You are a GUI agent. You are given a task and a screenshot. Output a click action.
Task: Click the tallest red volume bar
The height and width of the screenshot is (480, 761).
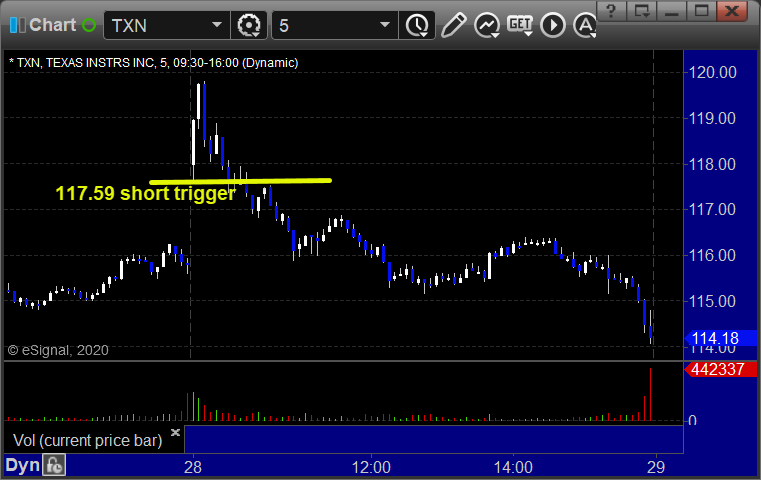click(650, 394)
